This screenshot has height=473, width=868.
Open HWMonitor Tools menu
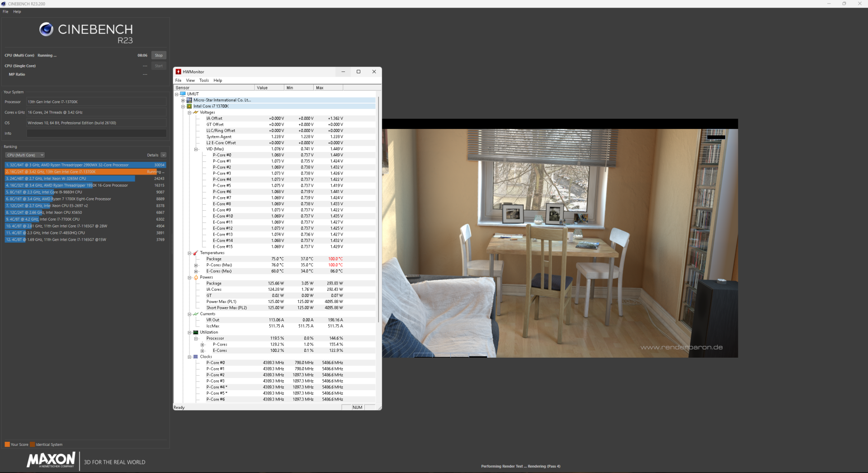[x=204, y=80]
